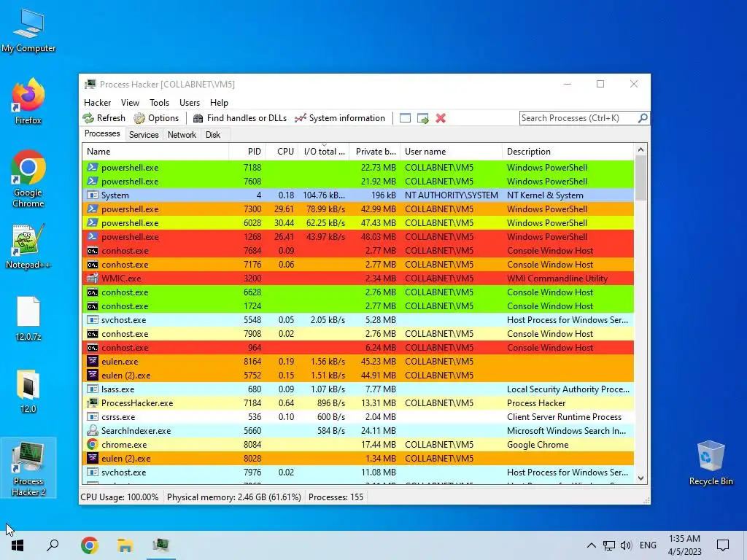Screen dimensions: 747x560
Task: Select the 12.0.7z file on desktop
Action: click(28, 319)
